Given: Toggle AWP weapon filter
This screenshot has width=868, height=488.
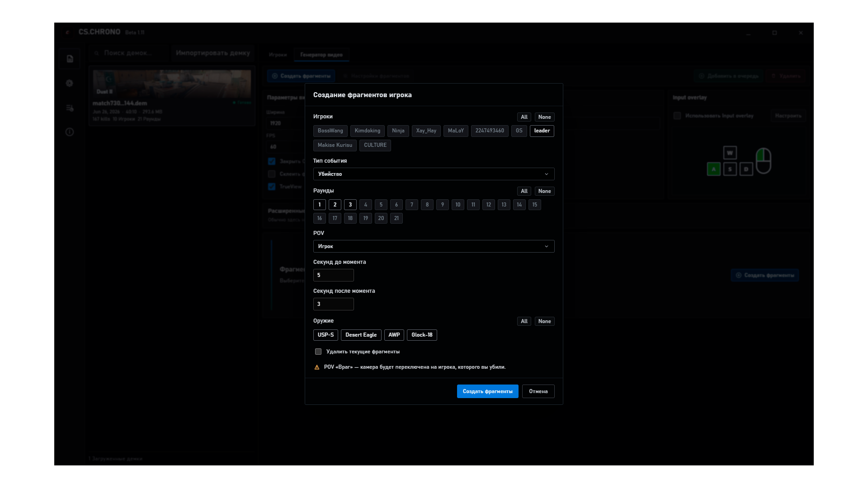Looking at the screenshot, I should pyautogui.click(x=394, y=335).
